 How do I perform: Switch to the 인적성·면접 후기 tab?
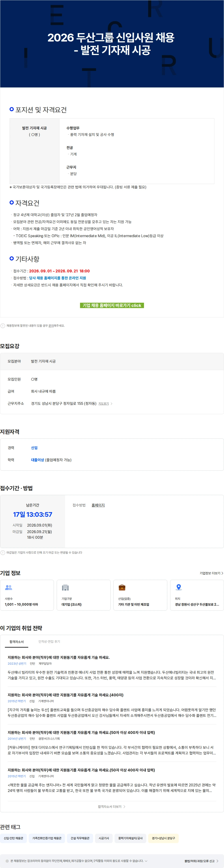[49, 641]
